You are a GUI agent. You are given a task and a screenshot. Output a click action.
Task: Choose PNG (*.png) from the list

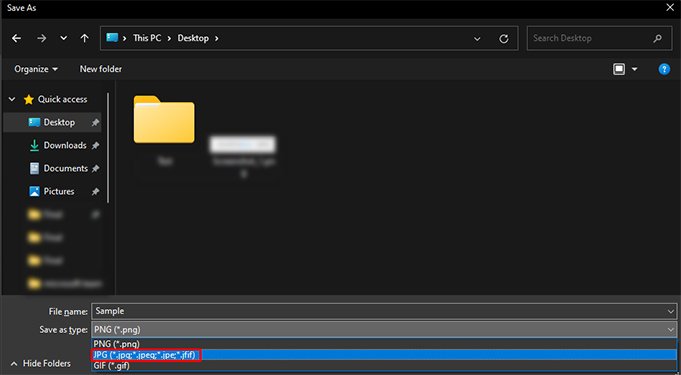pyautogui.click(x=384, y=344)
